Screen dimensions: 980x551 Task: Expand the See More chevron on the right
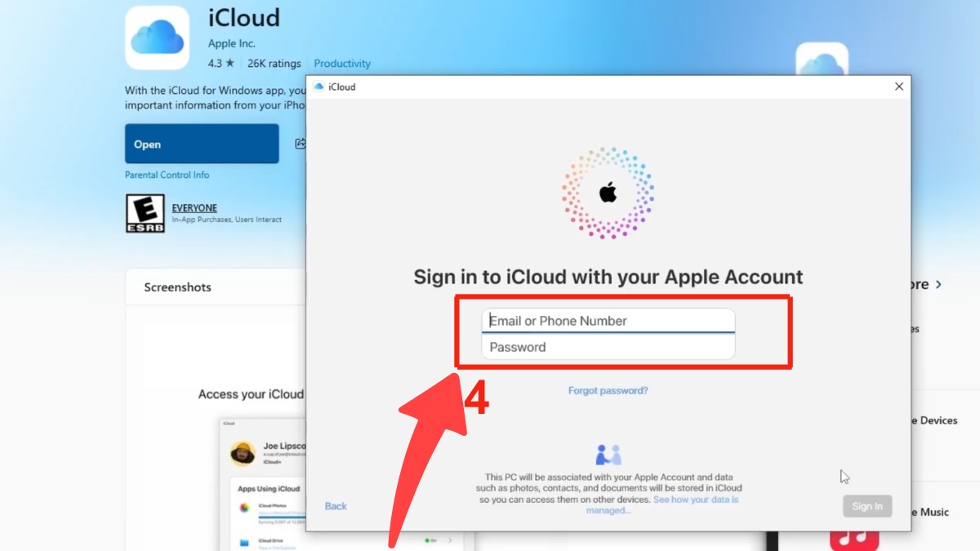(x=939, y=284)
